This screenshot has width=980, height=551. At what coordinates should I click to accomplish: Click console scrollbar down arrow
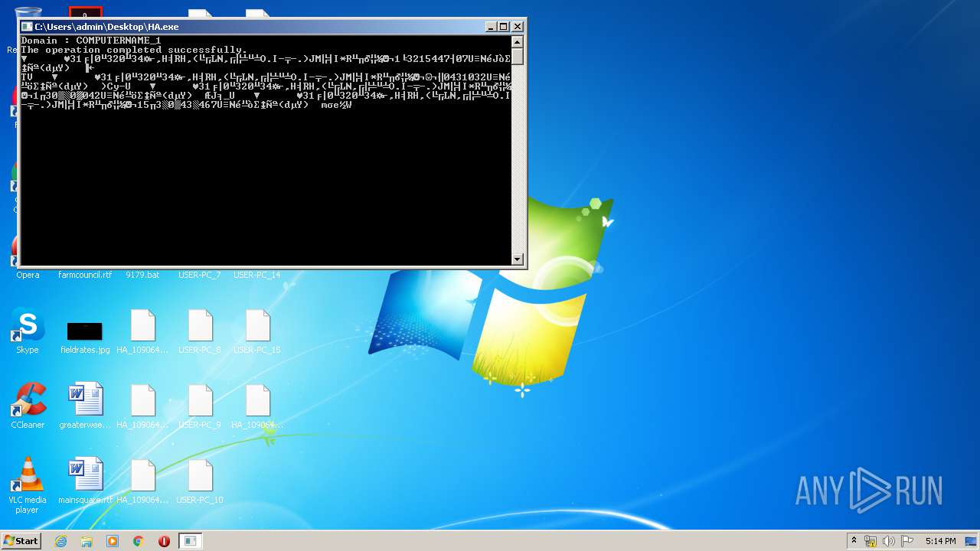point(518,259)
